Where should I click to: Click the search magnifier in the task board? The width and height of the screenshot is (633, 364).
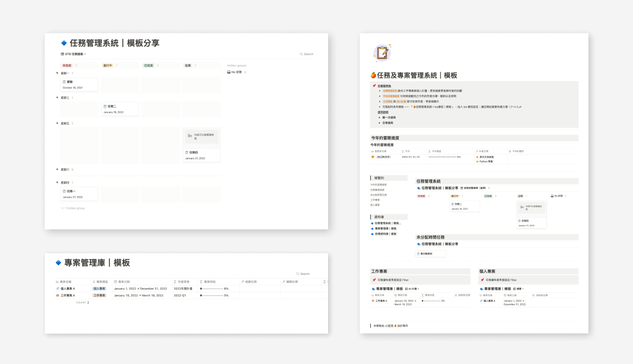click(301, 54)
